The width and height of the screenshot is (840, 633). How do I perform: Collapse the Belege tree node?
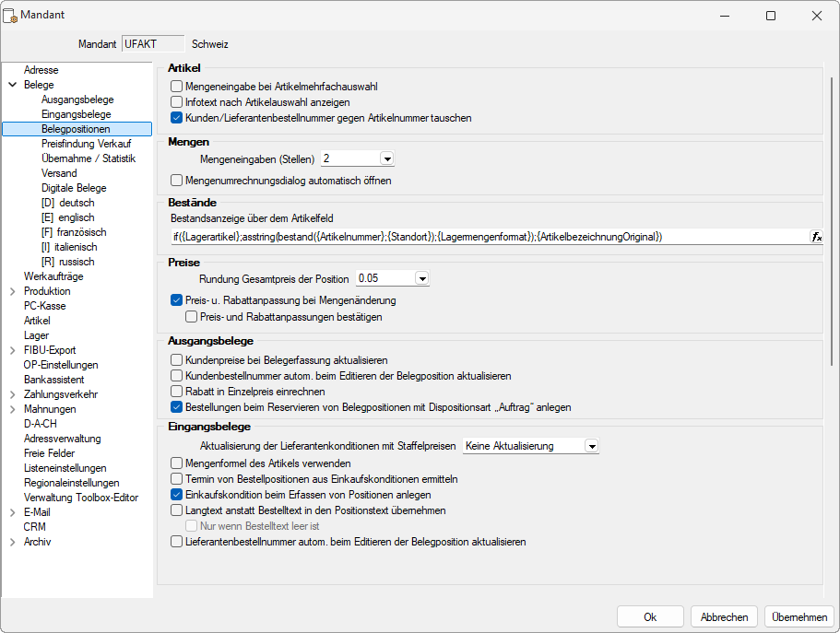12,85
